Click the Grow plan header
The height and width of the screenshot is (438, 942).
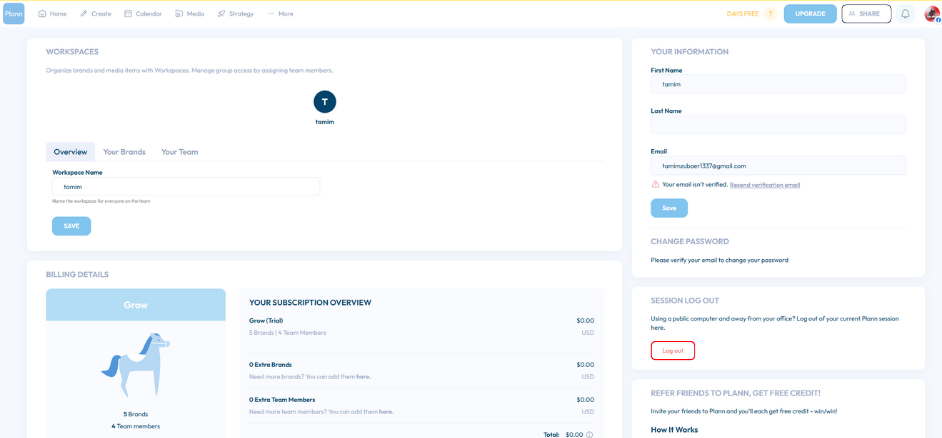(x=136, y=305)
